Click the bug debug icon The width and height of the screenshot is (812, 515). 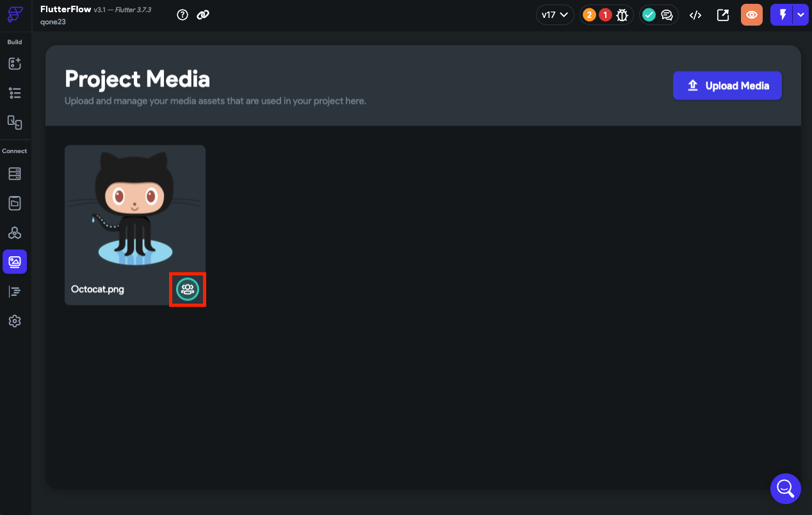click(x=622, y=15)
